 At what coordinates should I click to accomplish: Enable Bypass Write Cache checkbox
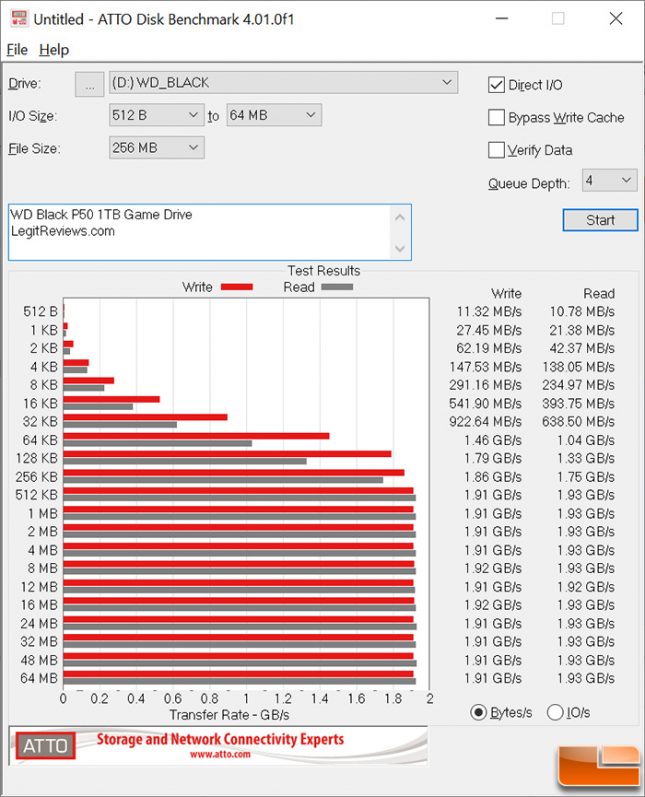[x=496, y=117]
